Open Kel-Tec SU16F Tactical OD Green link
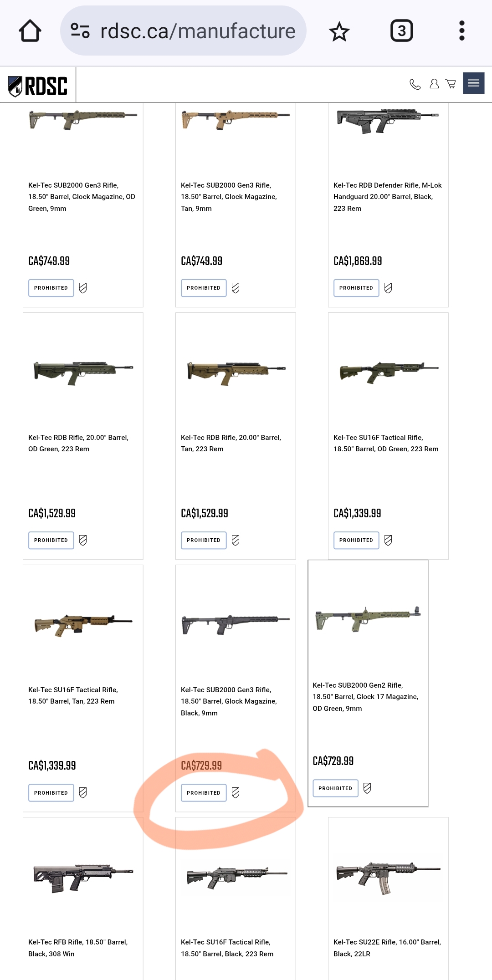Viewport: 492px width, 980px height. click(x=386, y=443)
